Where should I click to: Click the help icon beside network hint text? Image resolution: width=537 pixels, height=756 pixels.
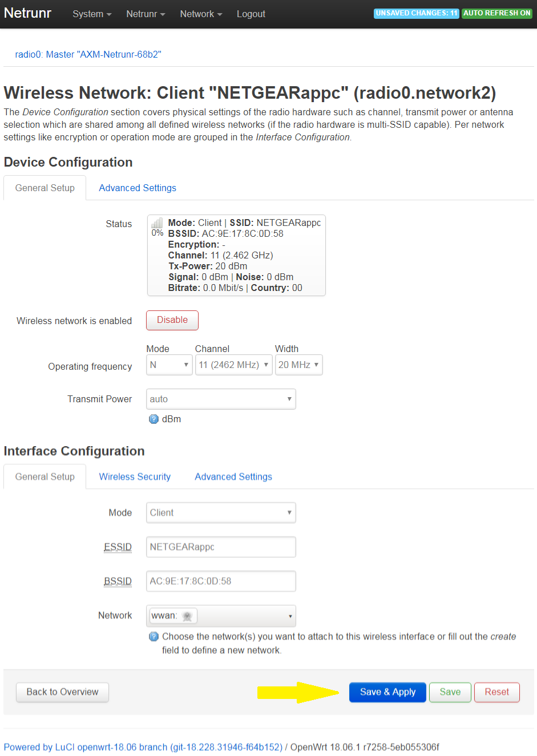(x=154, y=636)
